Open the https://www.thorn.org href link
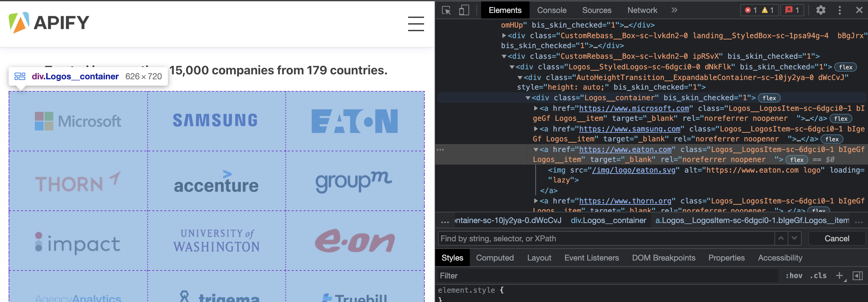 (625, 201)
